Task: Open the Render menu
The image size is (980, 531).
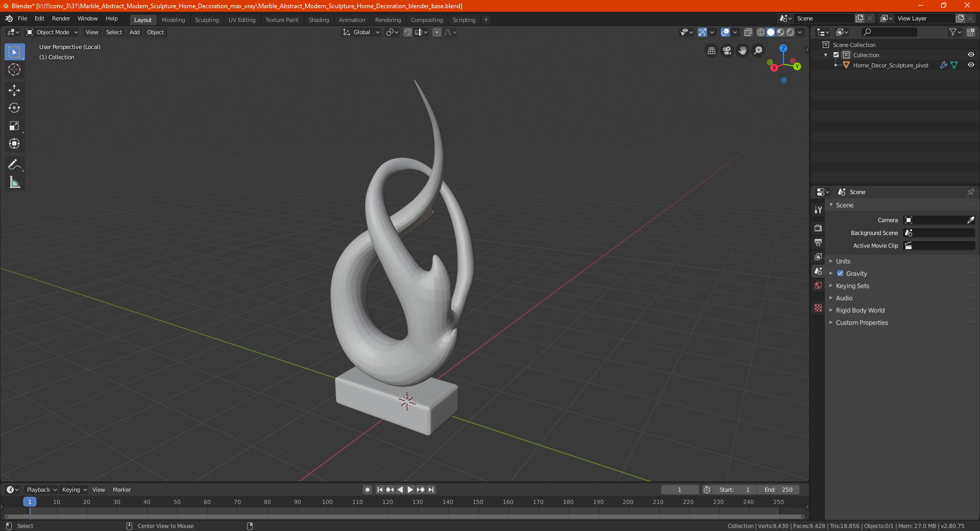Action: click(61, 18)
